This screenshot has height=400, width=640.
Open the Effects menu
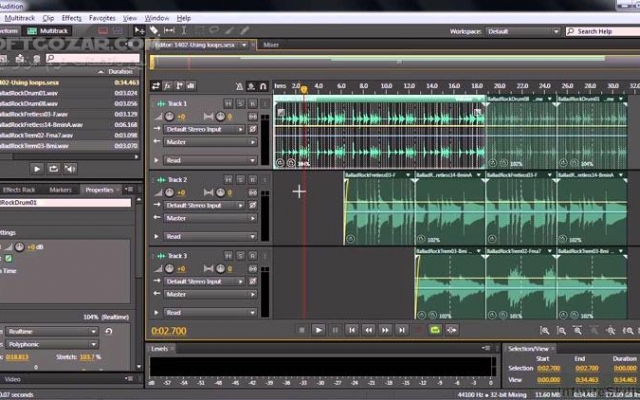71,18
